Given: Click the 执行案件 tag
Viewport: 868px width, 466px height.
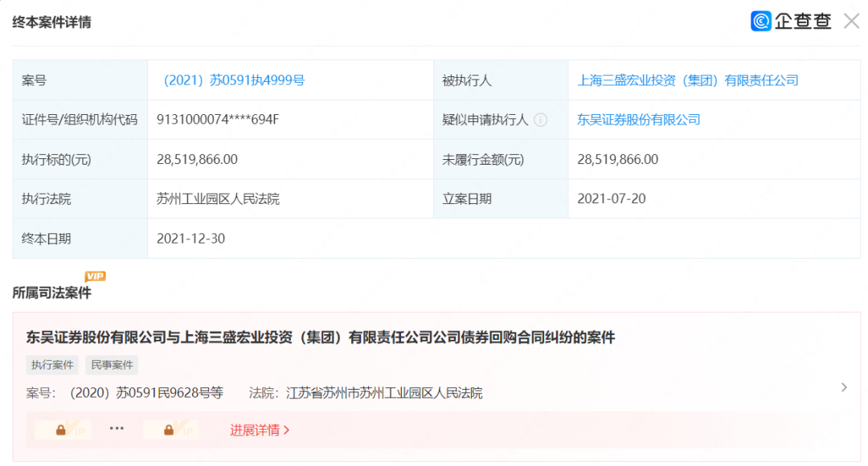Looking at the screenshot, I should [52, 365].
